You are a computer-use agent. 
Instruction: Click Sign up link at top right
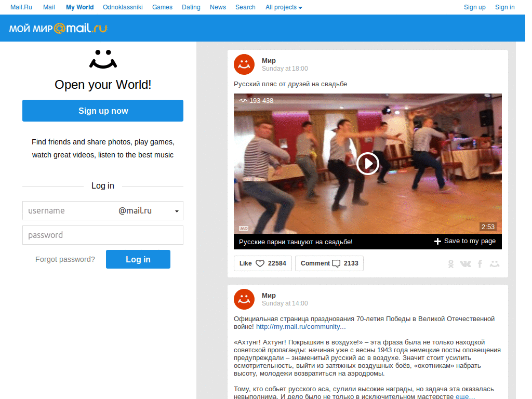tap(475, 7)
